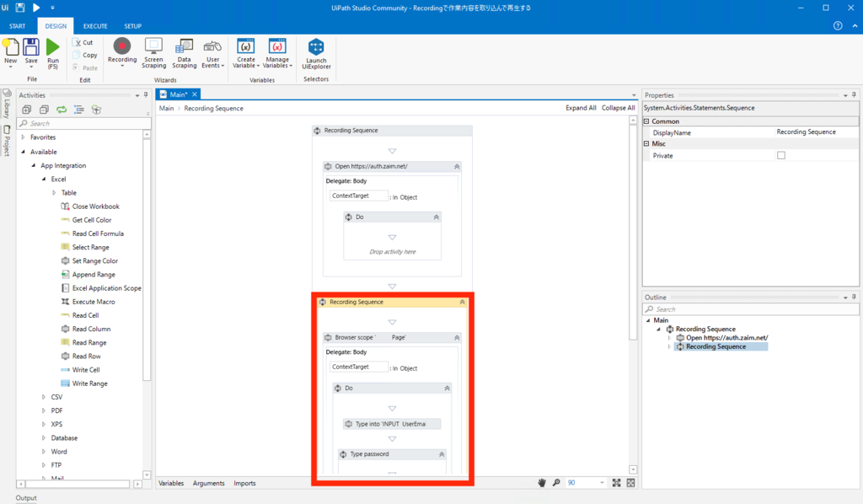Create a New workflow from ribbon
This screenshot has width=863, height=504.
[x=10, y=53]
